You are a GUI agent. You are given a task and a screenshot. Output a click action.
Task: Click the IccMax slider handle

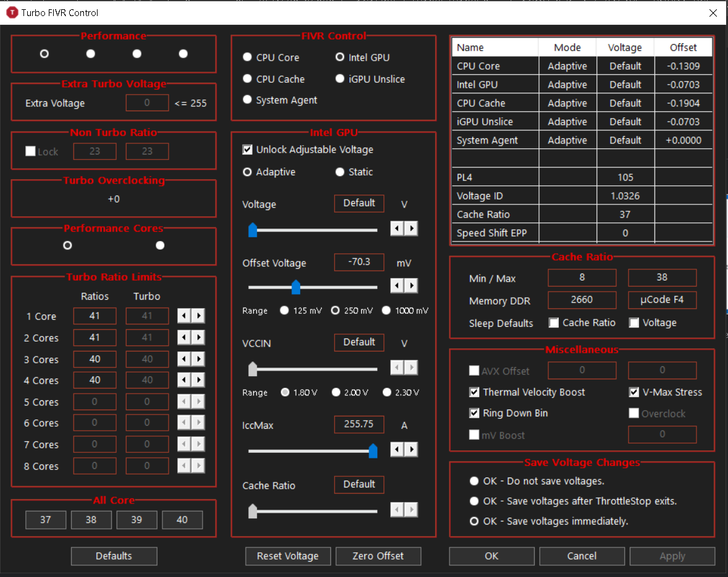pyautogui.click(x=373, y=450)
